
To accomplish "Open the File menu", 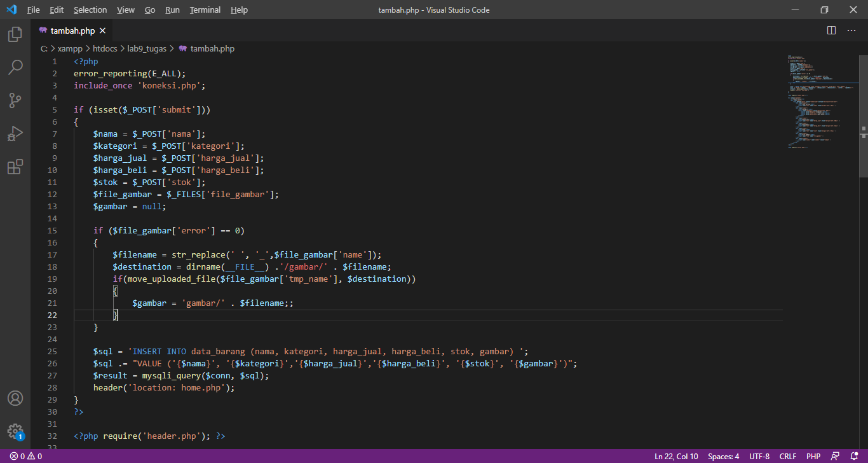I will point(32,10).
